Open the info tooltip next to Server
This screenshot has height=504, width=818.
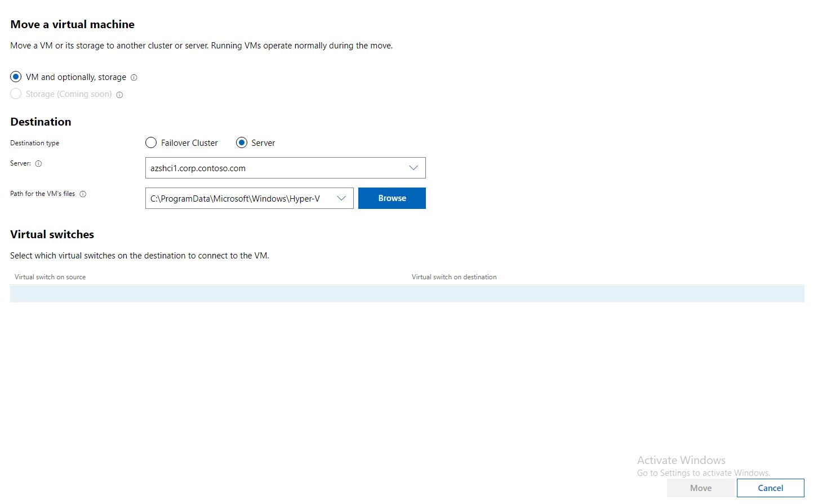(39, 164)
